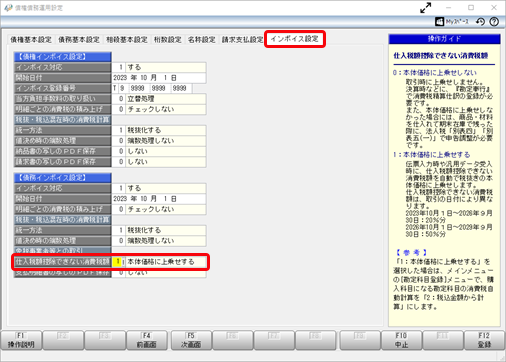Switch to the 債権基本設定 tab
The height and width of the screenshot is (362, 506).
click(31, 40)
